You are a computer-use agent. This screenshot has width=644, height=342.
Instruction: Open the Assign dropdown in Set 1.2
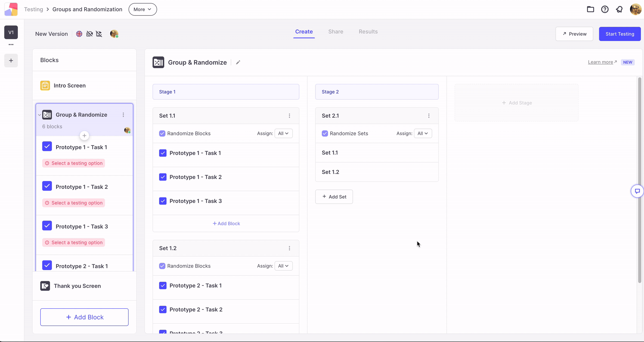tap(284, 266)
